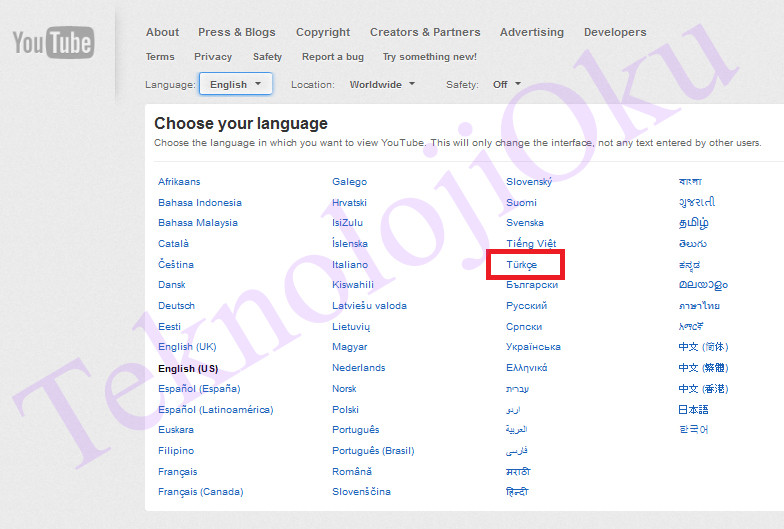
Task: Select 日本語 language
Action: [694, 410]
